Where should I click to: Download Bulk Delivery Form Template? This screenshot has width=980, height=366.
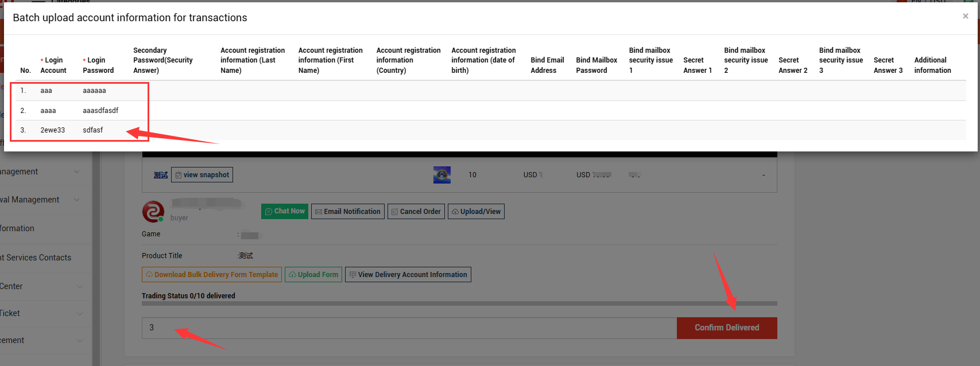(211, 275)
